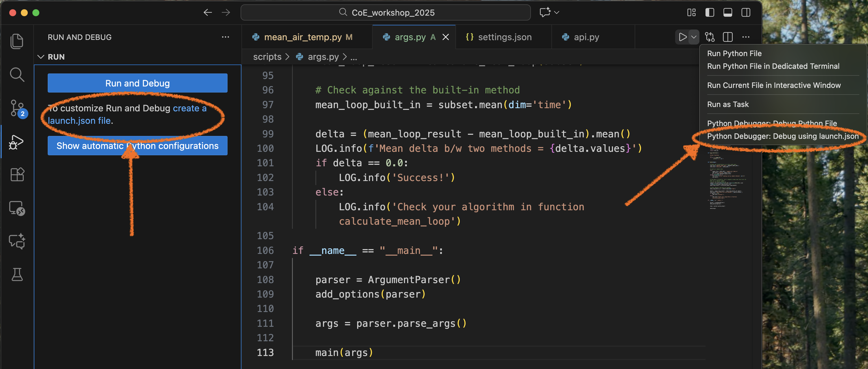Image resolution: width=868 pixels, height=369 pixels.
Task: Select Run Current File in Interactive Window
Action: 774,85
